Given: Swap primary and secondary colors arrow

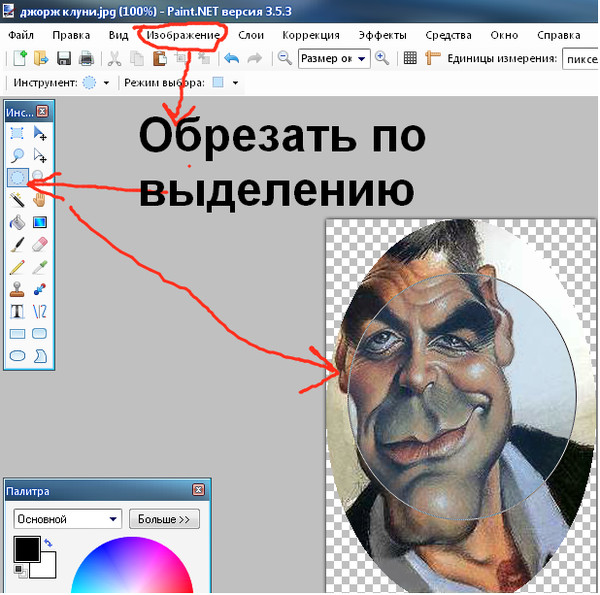Looking at the screenshot, I should pyautogui.click(x=48, y=543).
